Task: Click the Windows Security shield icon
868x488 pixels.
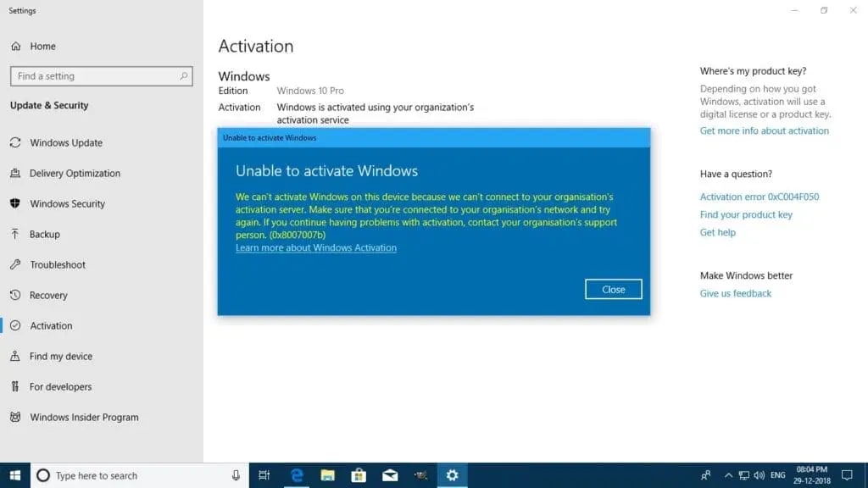Action: coord(15,203)
